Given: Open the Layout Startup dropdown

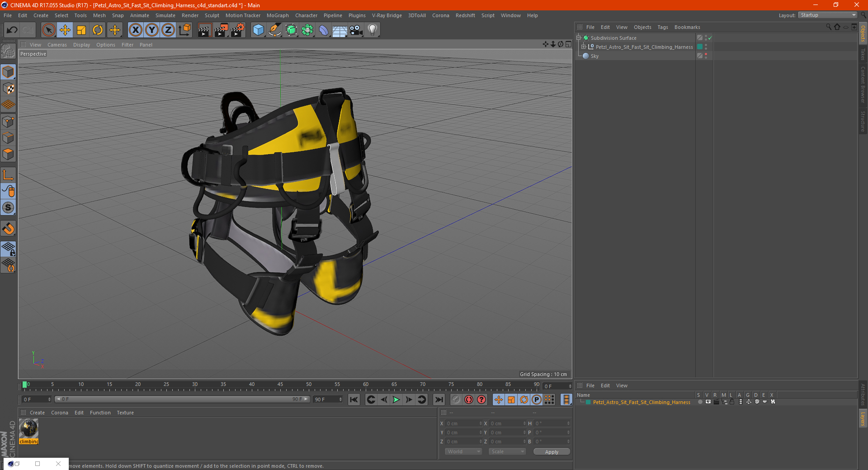Looking at the screenshot, I should point(827,15).
